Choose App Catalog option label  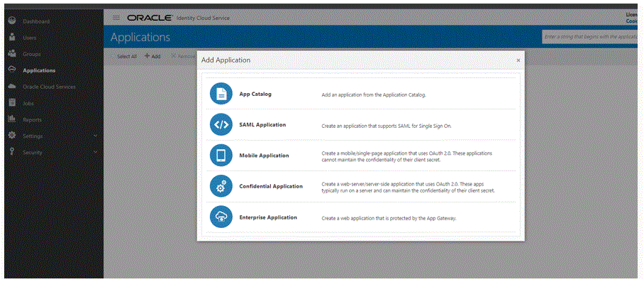(255, 94)
